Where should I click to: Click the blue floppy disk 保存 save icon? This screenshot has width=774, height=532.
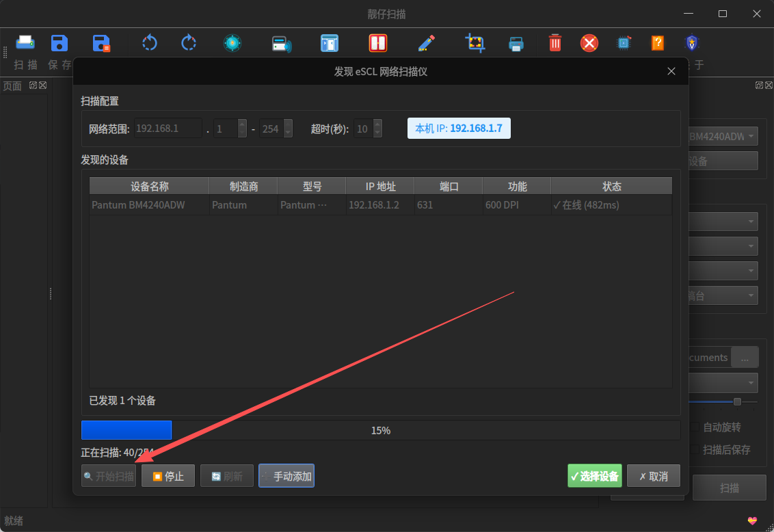pos(59,43)
